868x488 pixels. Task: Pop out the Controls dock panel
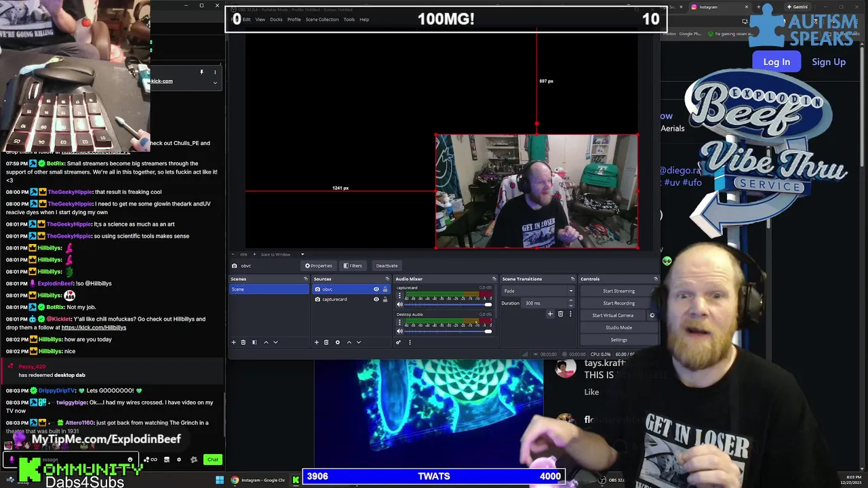pos(655,279)
